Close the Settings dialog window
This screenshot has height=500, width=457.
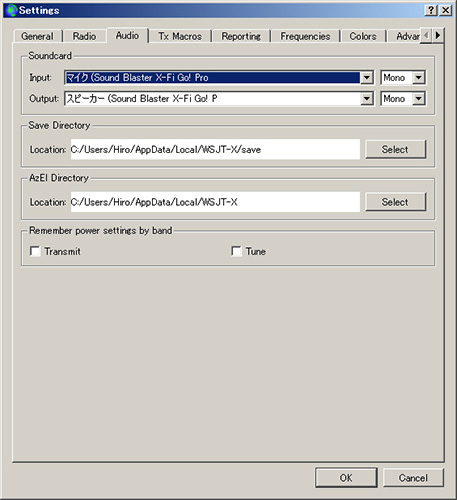click(x=446, y=10)
